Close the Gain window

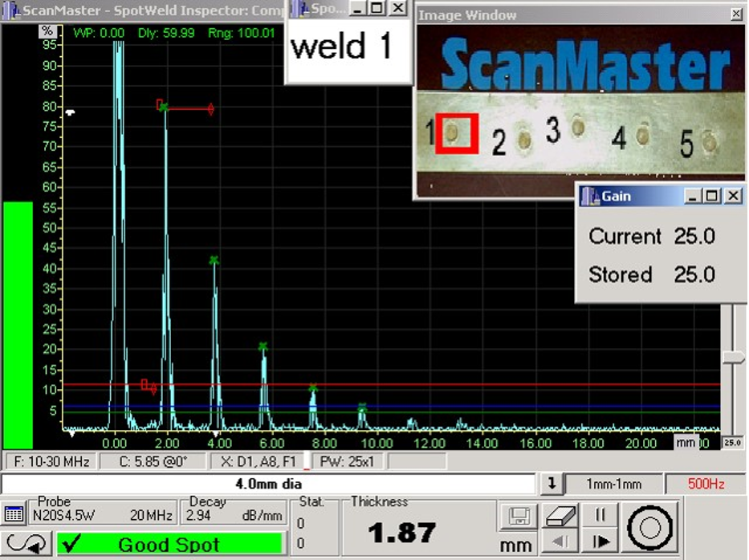pos(733,196)
